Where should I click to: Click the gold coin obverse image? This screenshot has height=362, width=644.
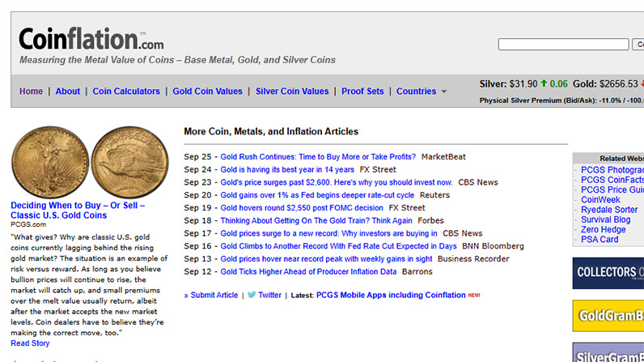coord(50,162)
